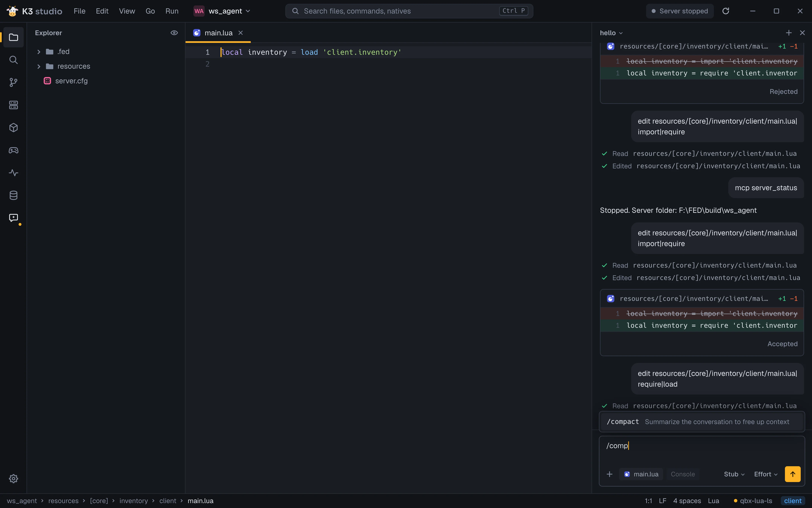The width and height of the screenshot is (812, 508).
Task: Toggle the Console context chip
Action: coord(682,474)
